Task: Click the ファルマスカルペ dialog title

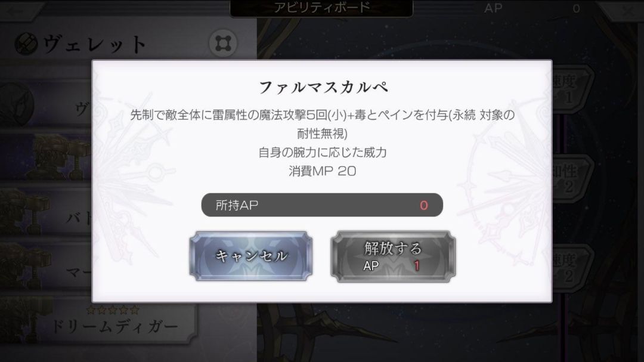Action: (323, 87)
